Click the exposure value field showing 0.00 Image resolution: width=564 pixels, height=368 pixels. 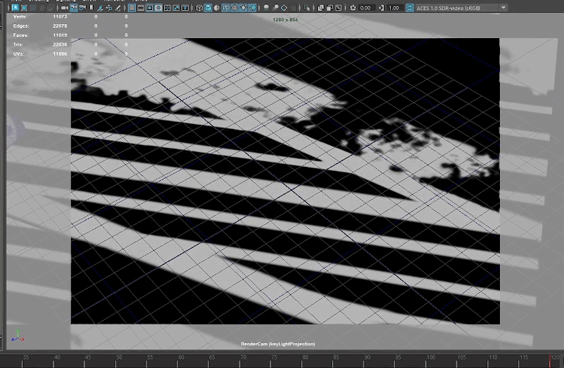tap(366, 8)
